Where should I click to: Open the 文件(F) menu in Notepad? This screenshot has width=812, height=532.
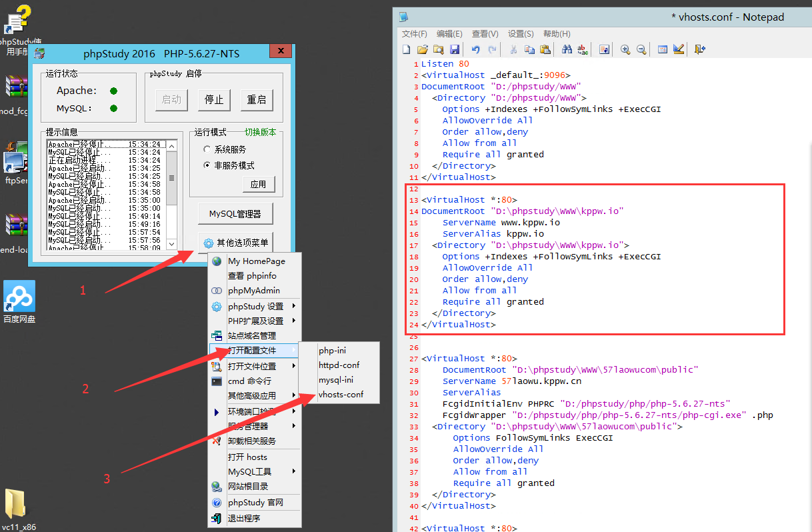pos(415,34)
